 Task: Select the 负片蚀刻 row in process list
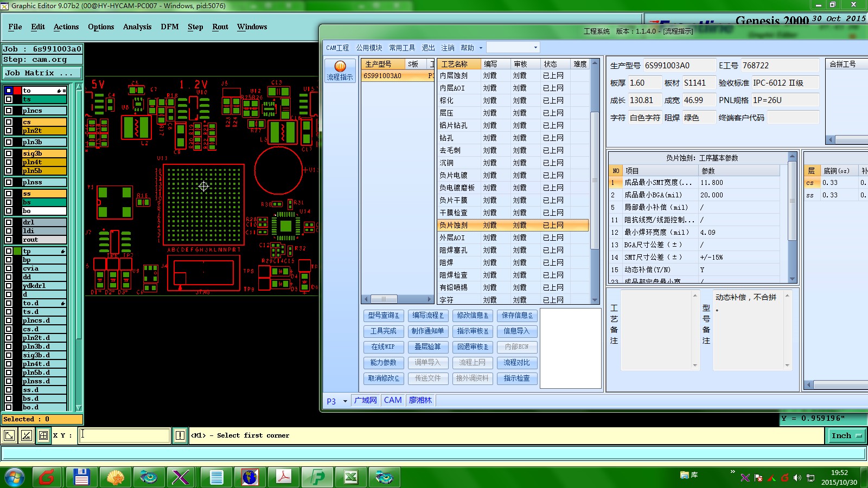click(x=513, y=225)
